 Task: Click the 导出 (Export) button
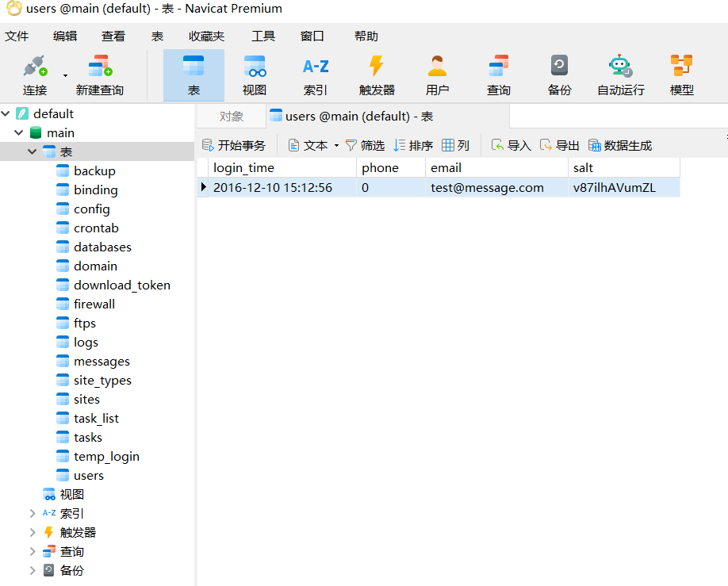coord(560,146)
